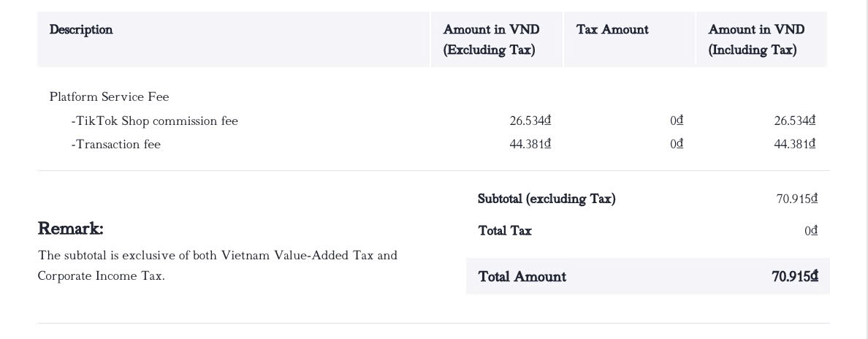Click the Total Tax value 0₫

(812, 231)
